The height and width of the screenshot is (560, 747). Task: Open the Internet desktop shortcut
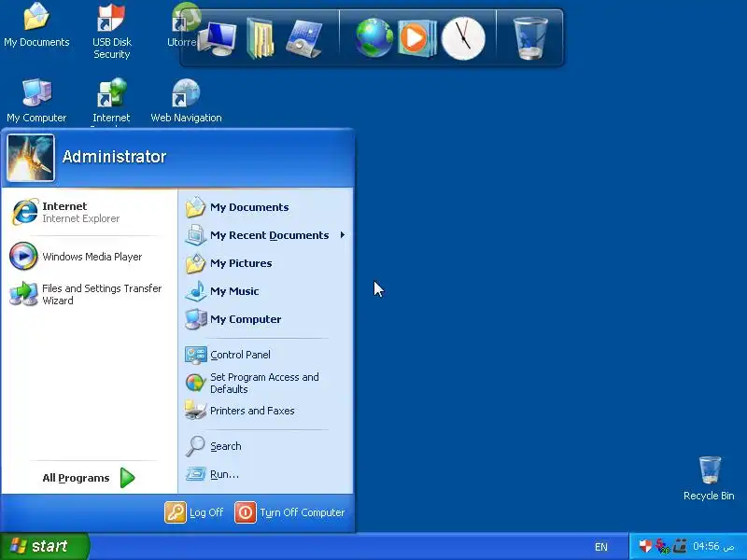pos(111,101)
